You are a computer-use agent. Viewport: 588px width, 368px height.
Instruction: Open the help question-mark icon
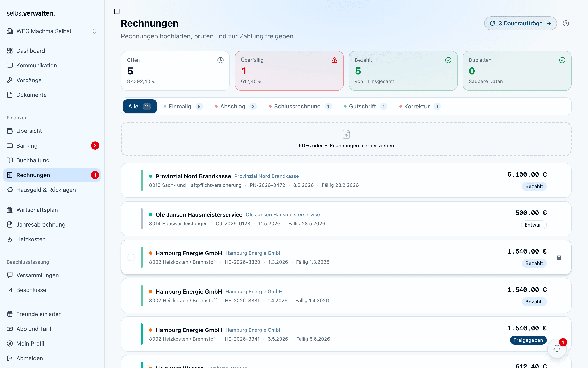click(x=566, y=23)
